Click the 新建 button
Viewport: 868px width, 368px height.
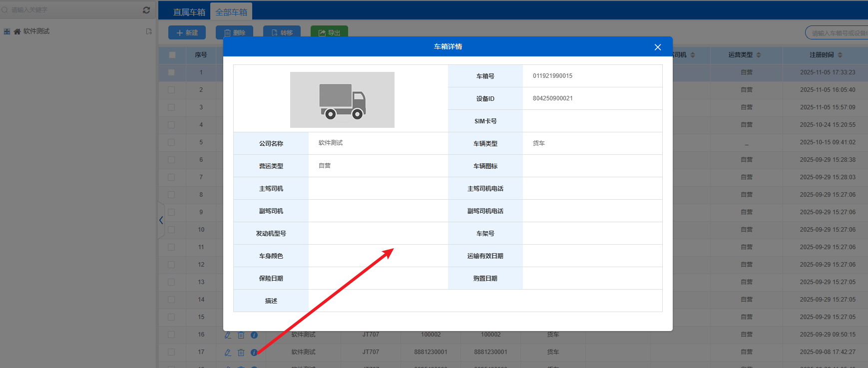click(x=187, y=32)
